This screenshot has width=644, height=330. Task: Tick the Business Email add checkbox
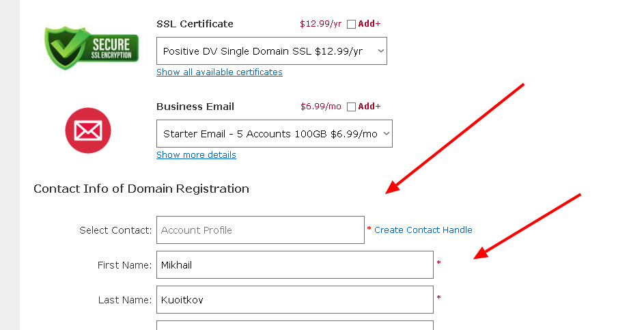click(352, 107)
